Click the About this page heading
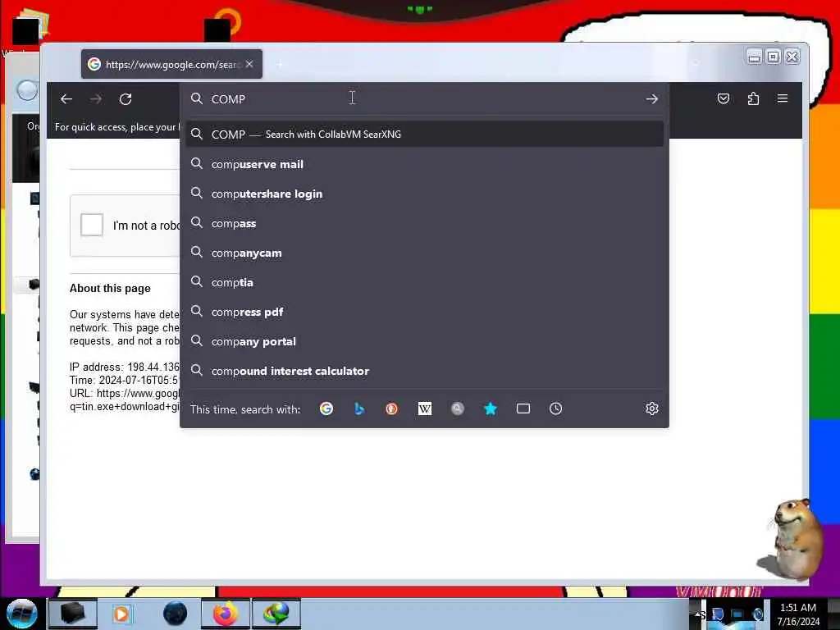The height and width of the screenshot is (630, 840). point(110,288)
